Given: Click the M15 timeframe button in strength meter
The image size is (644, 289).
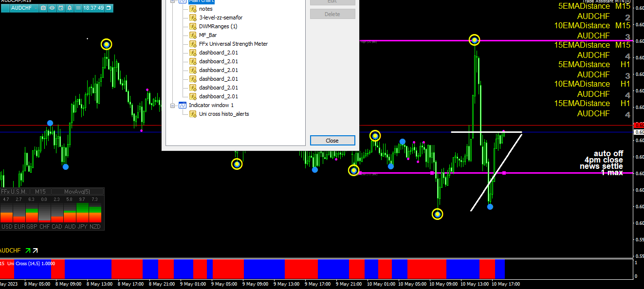Looking at the screenshot, I should tap(40, 192).
